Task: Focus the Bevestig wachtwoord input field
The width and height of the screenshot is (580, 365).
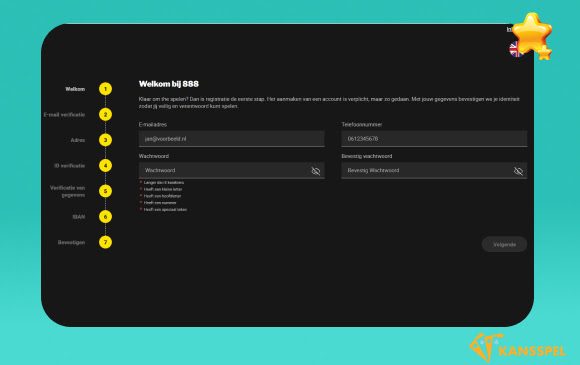Action: point(434,170)
